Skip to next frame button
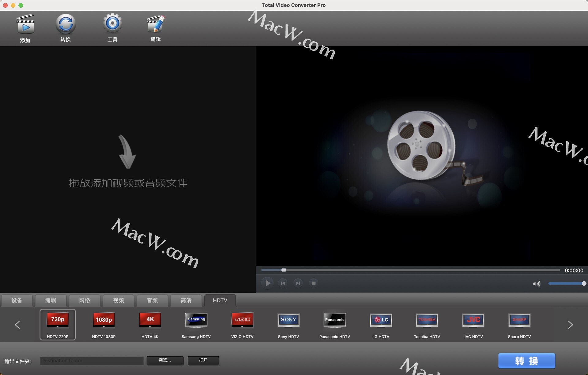 point(298,283)
